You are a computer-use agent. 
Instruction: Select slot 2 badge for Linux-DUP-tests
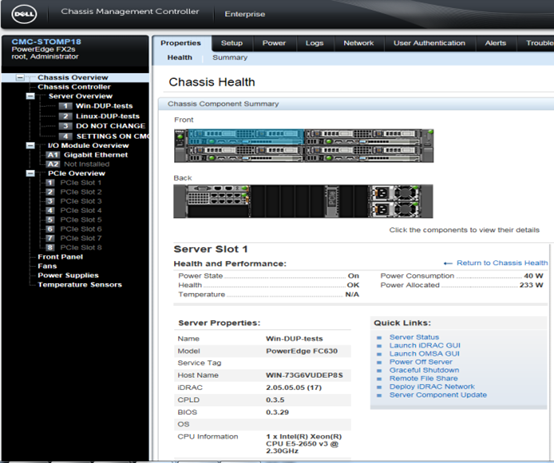tap(65, 116)
